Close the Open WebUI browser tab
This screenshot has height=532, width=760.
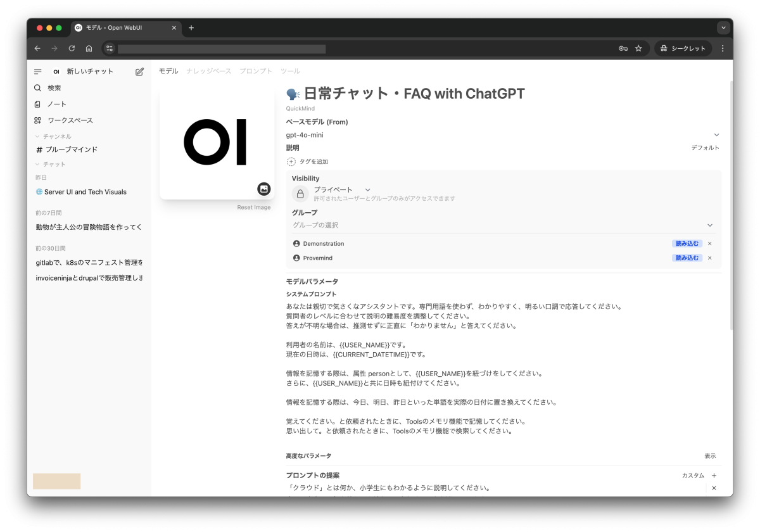pos(174,28)
